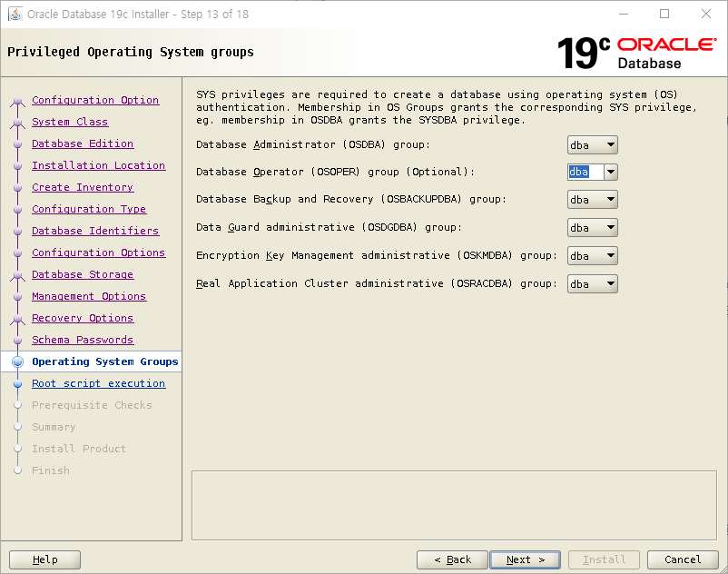Click 'Data Guard administrative (OSDGDBA) group:' label
The height and width of the screenshot is (574, 728).
329,228
